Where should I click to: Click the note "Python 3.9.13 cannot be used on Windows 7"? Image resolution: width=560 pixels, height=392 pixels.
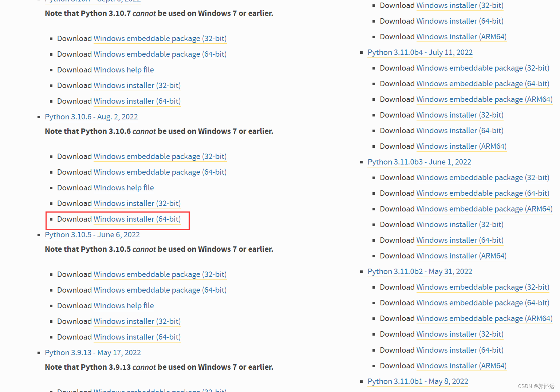point(159,367)
